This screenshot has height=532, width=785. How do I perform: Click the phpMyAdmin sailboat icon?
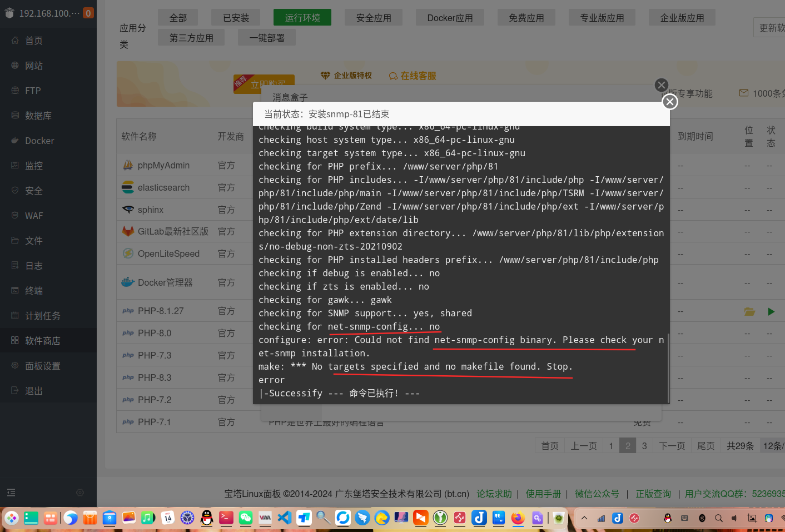pyautogui.click(x=128, y=165)
